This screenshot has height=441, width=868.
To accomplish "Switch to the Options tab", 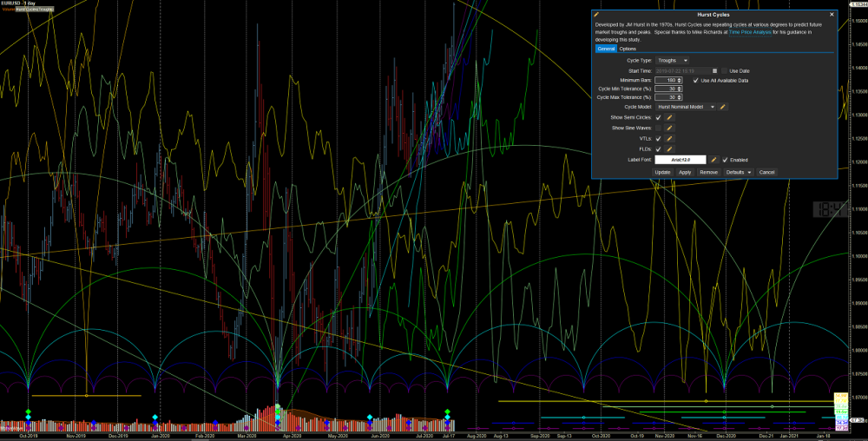I will [628, 49].
